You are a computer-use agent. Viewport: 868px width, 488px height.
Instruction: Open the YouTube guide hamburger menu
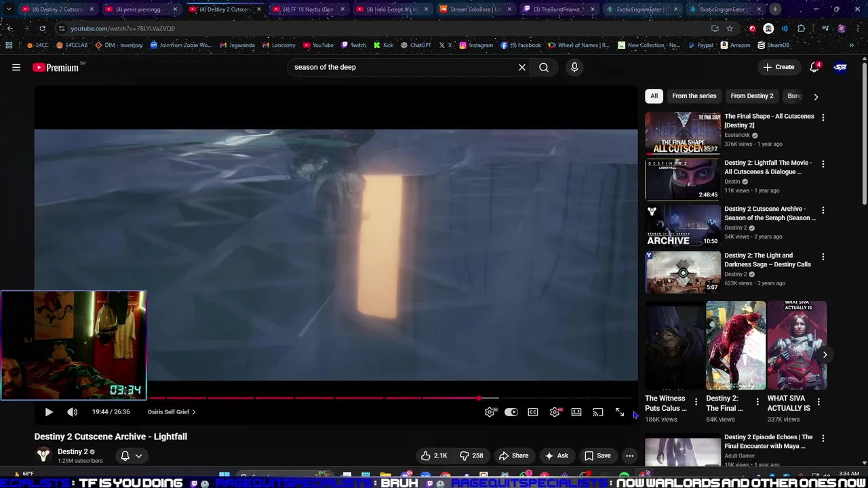[x=16, y=67]
